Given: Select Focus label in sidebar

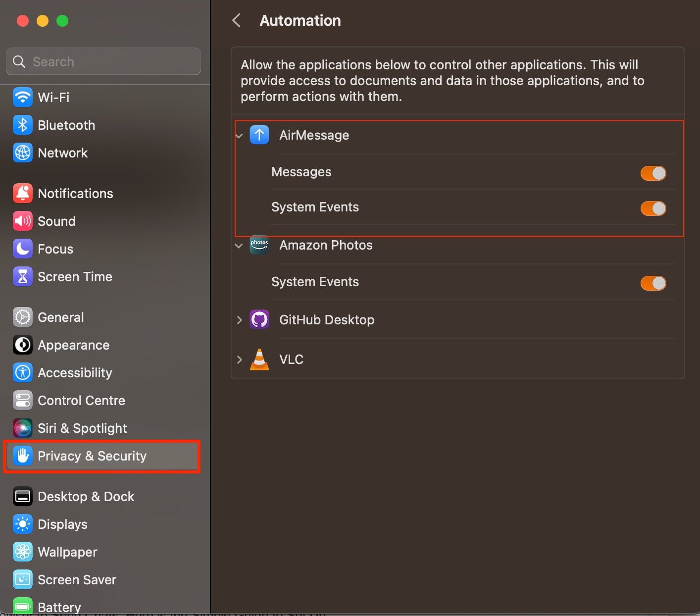Looking at the screenshot, I should tap(55, 249).
